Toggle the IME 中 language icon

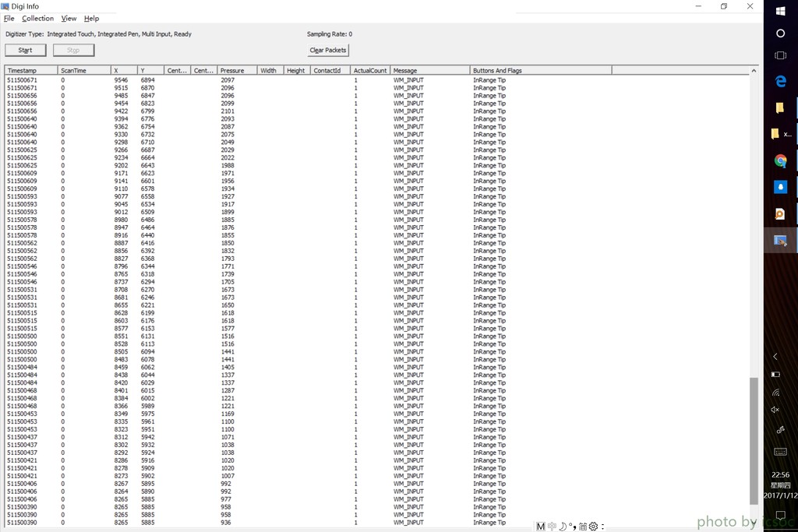552,527
